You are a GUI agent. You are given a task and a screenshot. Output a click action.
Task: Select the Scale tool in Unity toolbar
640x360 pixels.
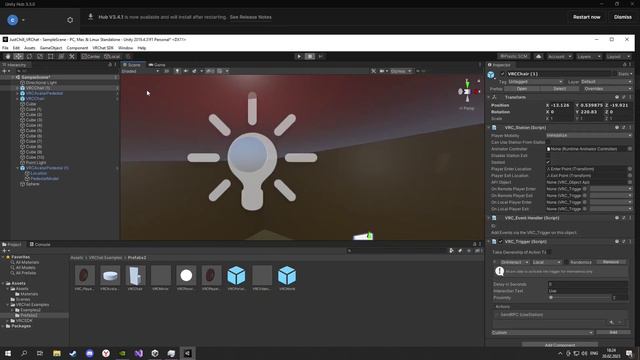(40, 56)
